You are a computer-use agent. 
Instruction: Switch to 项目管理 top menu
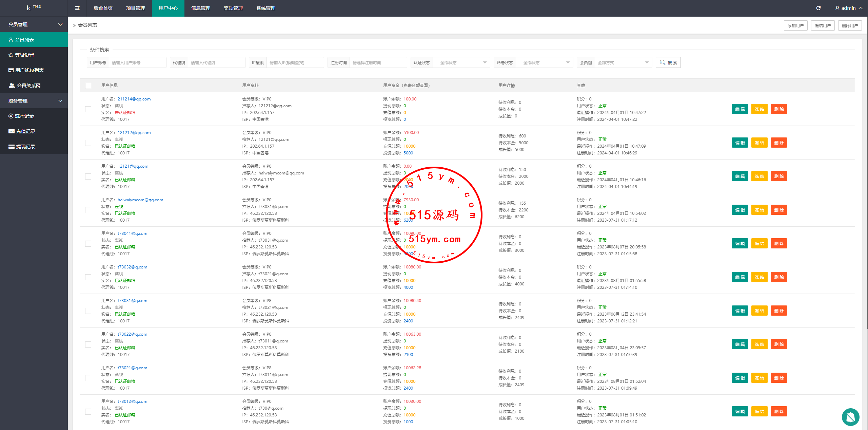pos(136,8)
